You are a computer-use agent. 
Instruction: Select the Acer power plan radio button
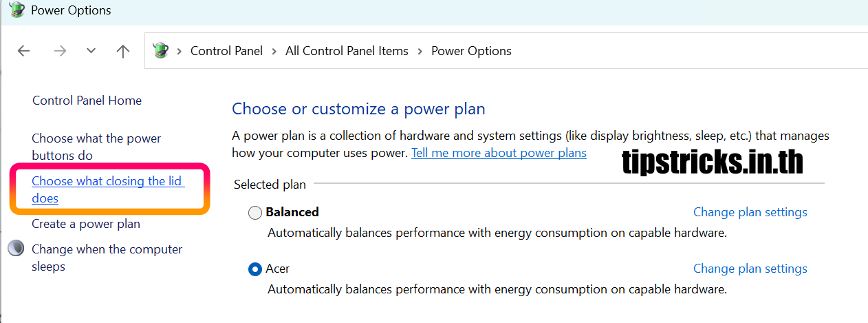255,269
